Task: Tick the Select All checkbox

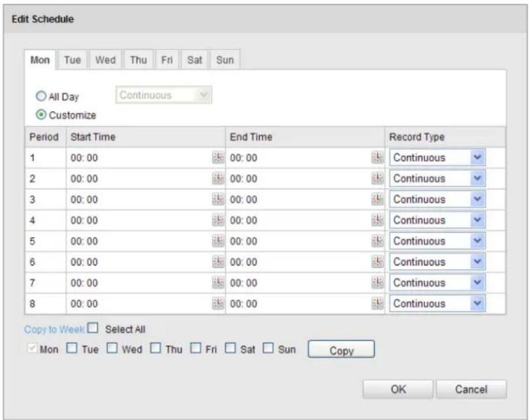Action: pos(92,328)
